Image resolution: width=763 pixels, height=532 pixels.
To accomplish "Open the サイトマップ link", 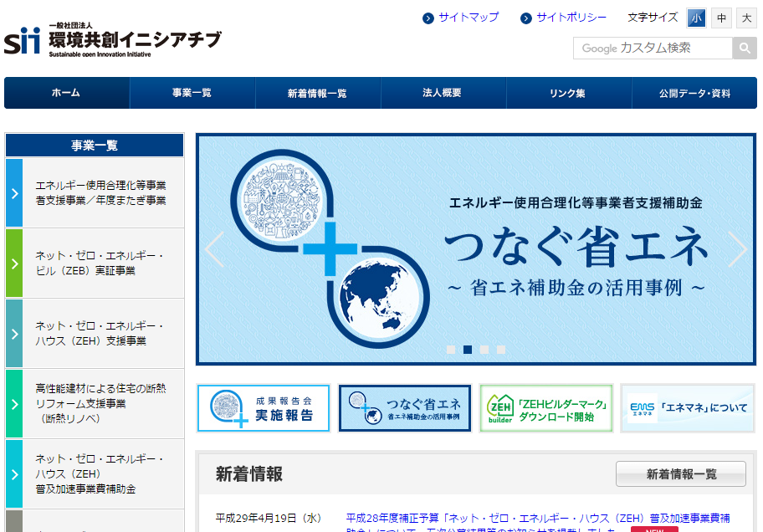I will [x=469, y=18].
